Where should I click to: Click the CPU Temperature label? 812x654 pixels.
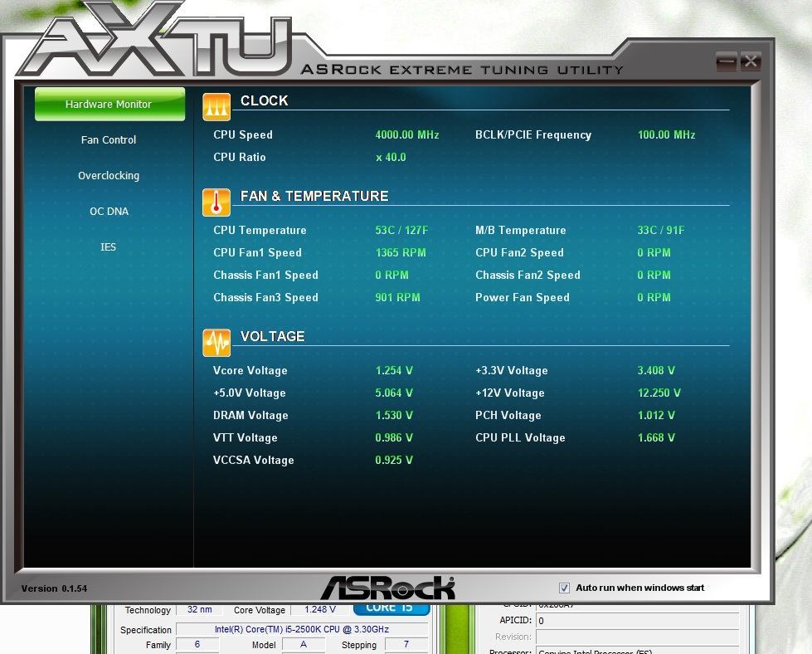point(260,230)
